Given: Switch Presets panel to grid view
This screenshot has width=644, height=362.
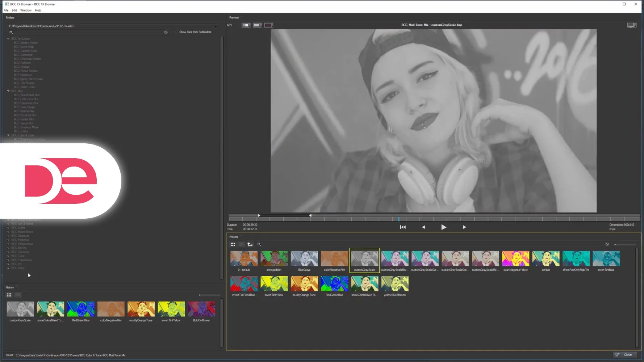Looking at the screenshot, I should coord(233,244).
